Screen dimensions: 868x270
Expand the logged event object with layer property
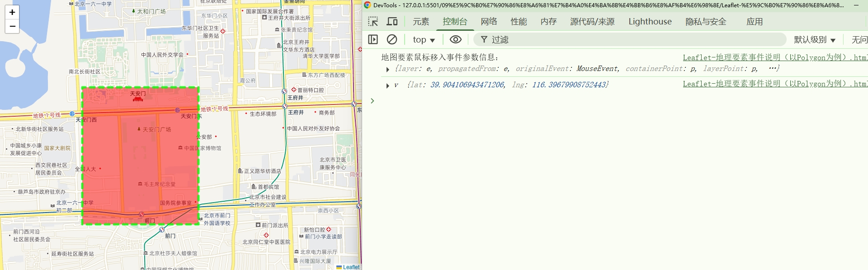click(x=387, y=69)
